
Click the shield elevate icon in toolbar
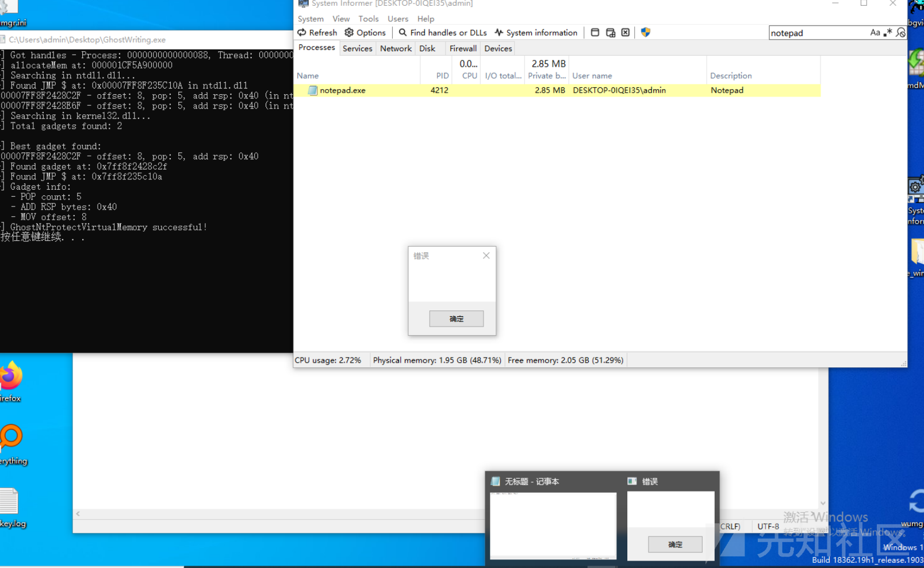646,33
